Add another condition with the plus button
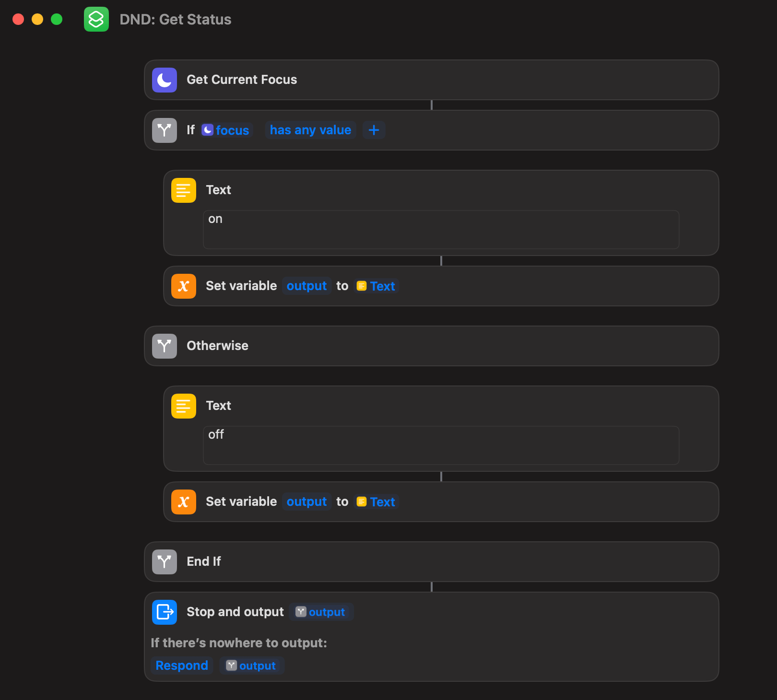Viewport: 777px width, 700px height. coord(374,130)
